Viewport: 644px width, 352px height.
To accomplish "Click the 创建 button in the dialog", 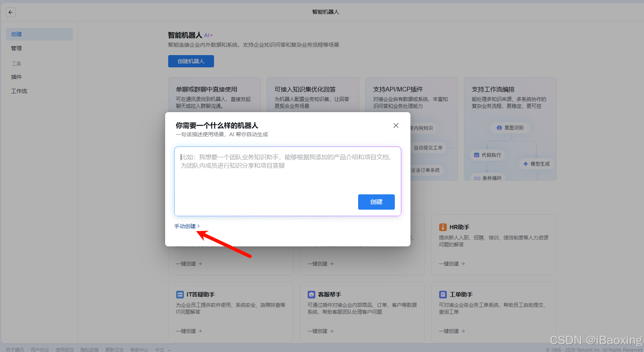I will click(376, 202).
